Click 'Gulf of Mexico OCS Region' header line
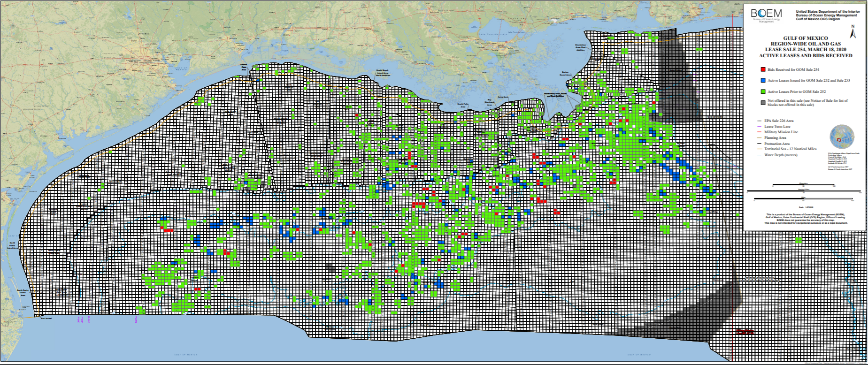 tap(818, 19)
